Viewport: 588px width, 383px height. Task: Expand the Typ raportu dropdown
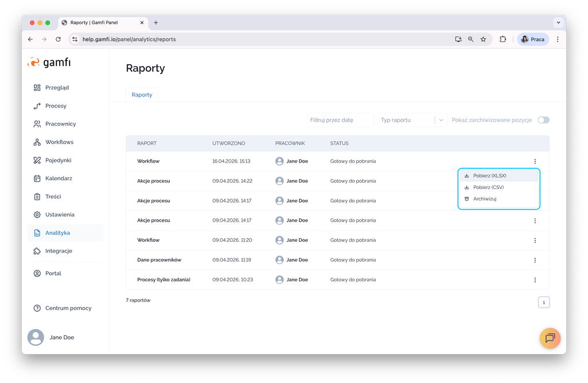click(x=440, y=120)
